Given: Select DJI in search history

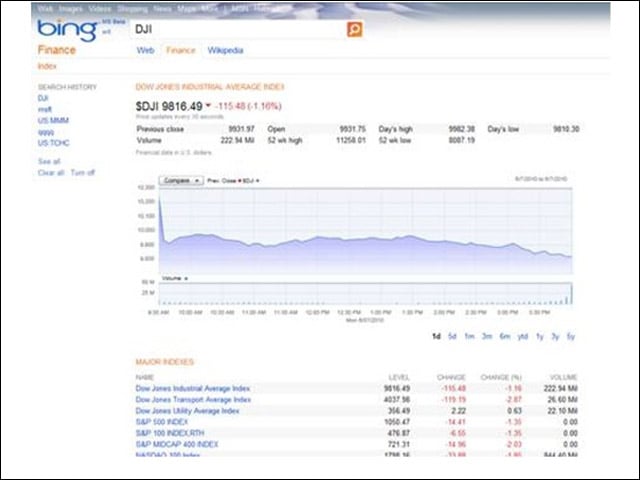Looking at the screenshot, I should point(43,98).
